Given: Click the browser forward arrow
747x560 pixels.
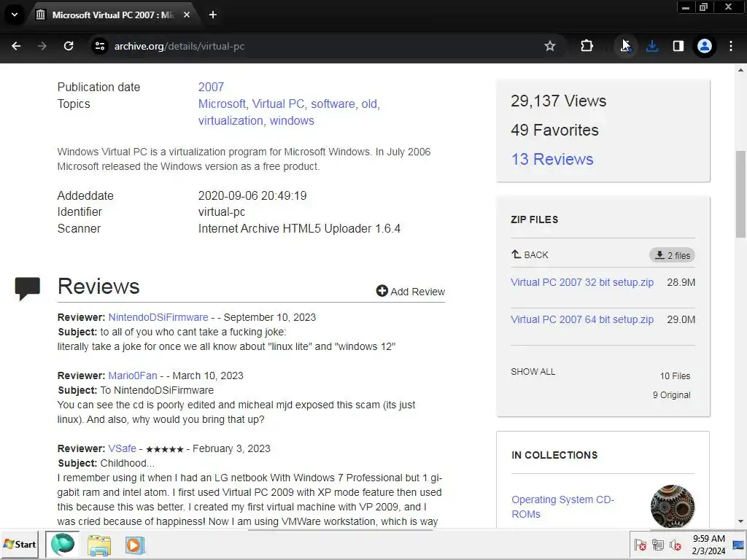Looking at the screenshot, I should pyautogui.click(x=42, y=46).
